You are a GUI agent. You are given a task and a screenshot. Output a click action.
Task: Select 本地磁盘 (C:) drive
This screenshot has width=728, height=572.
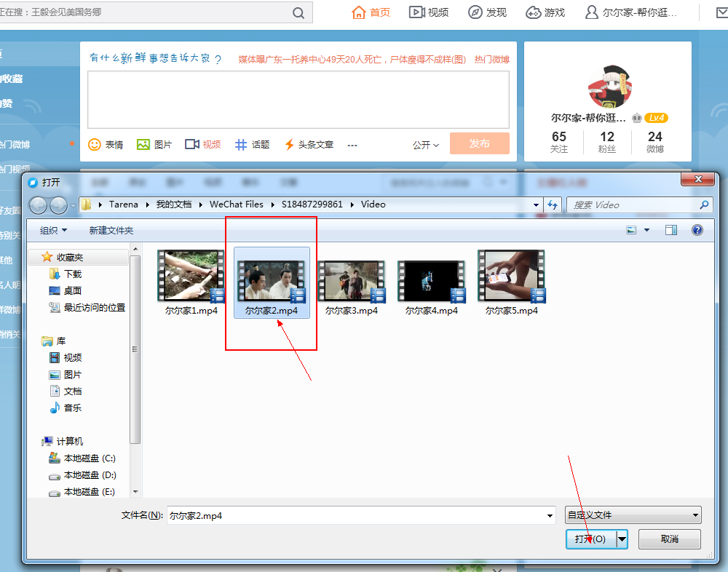coord(82,458)
